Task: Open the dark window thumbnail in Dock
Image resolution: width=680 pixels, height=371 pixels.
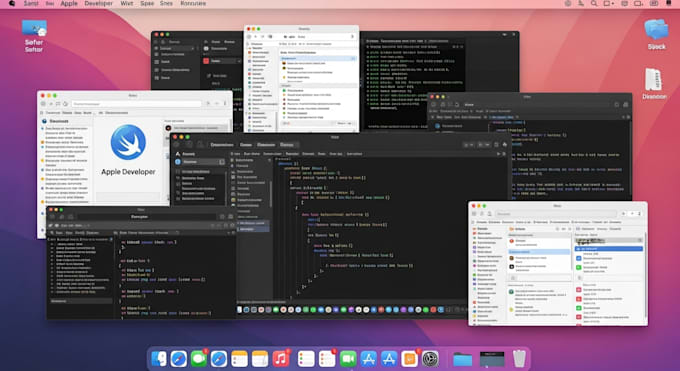Action: (492, 359)
